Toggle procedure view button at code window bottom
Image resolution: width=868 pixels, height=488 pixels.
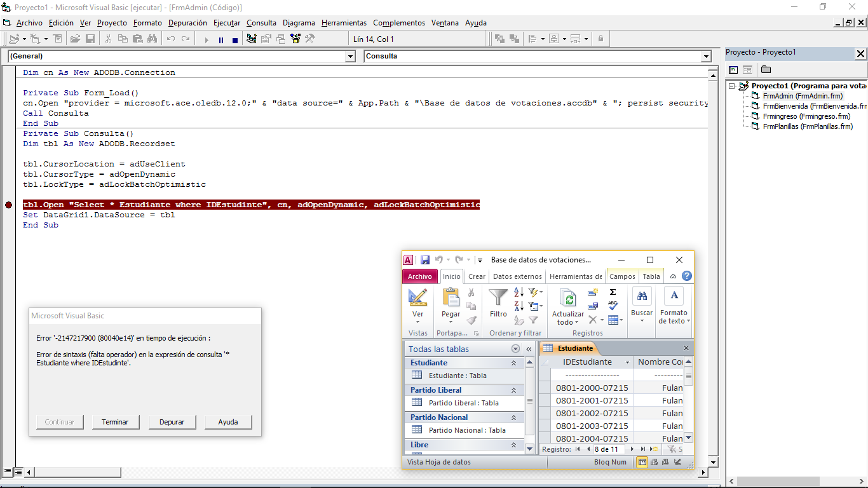pos(8,472)
